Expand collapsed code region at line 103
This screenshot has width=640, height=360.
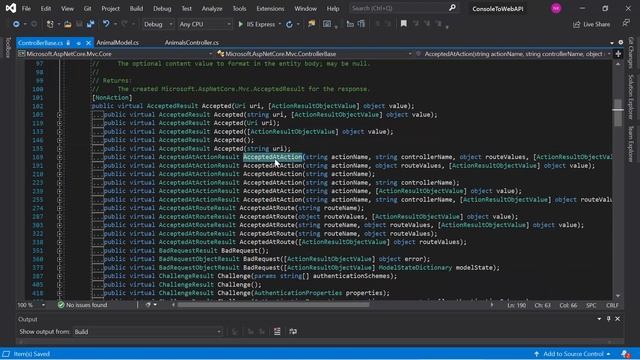pyautogui.click(x=60, y=115)
